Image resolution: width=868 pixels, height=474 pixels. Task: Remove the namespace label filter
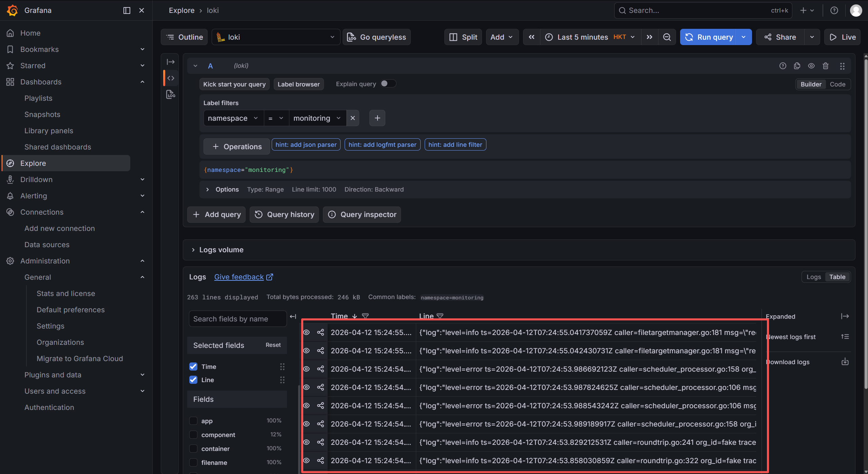[x=353, y=118]
